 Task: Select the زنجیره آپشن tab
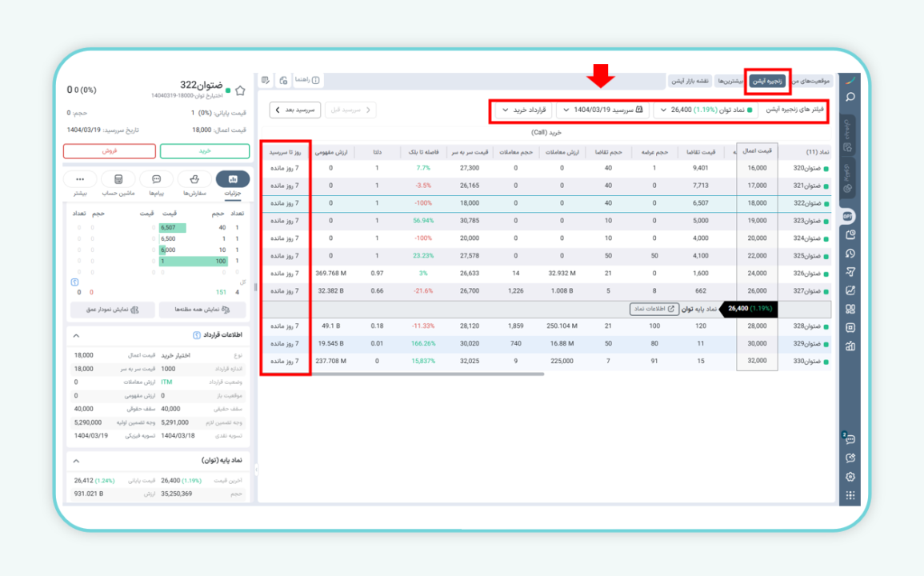(767, 81)
